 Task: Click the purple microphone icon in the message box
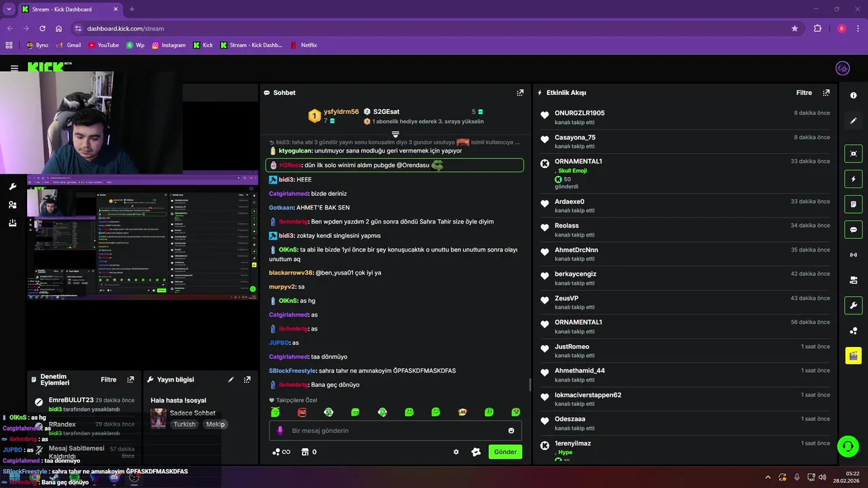(280, 430)
